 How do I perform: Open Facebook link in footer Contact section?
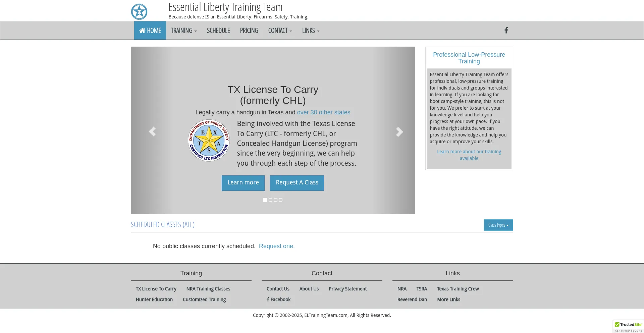(x=278, y=299)
